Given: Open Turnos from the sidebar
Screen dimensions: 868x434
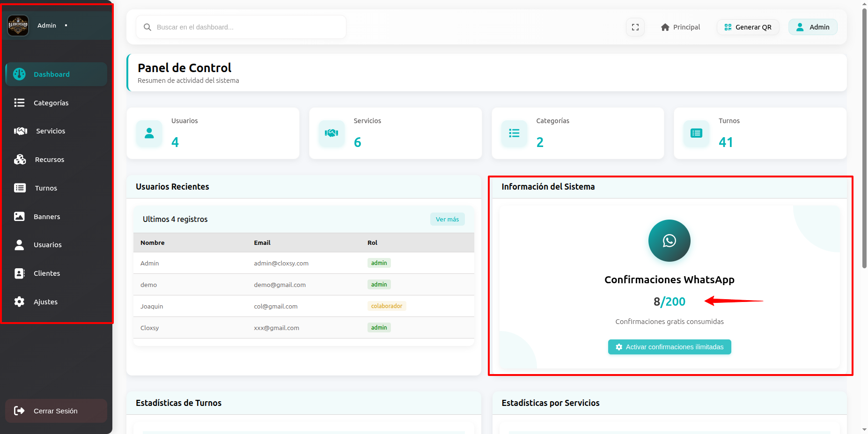Looking at the screenshot, I should coord(46,188).
